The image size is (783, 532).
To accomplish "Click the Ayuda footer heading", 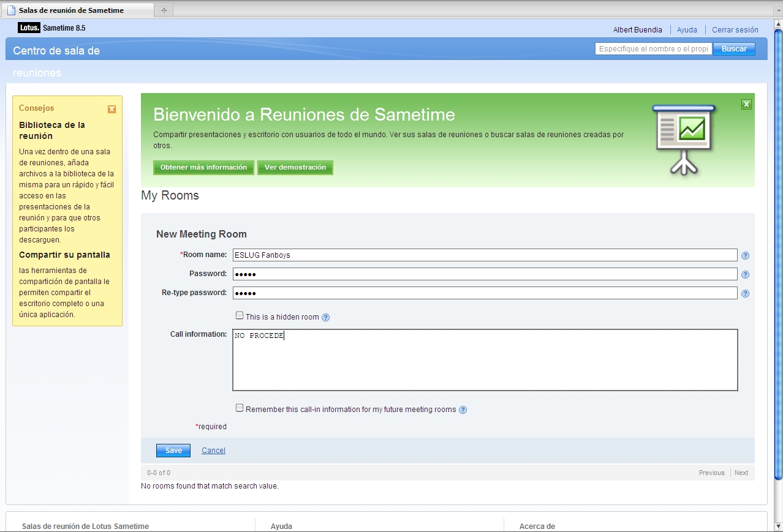I will pyautogui.click(x=281, y=526).
